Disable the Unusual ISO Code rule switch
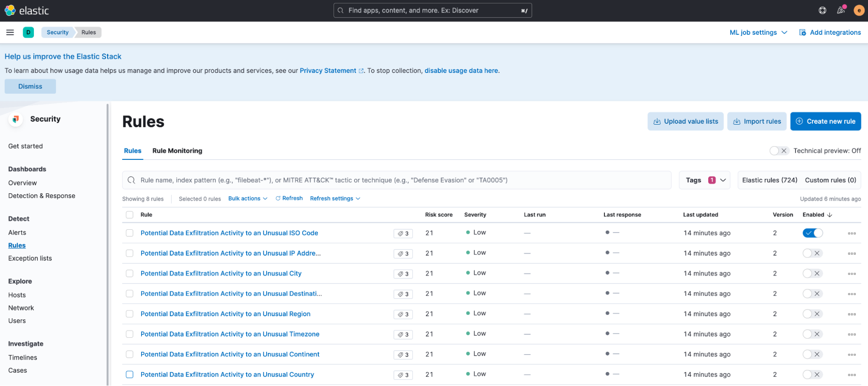The height and width of the screenshot is (386, 868). (812, 233)
